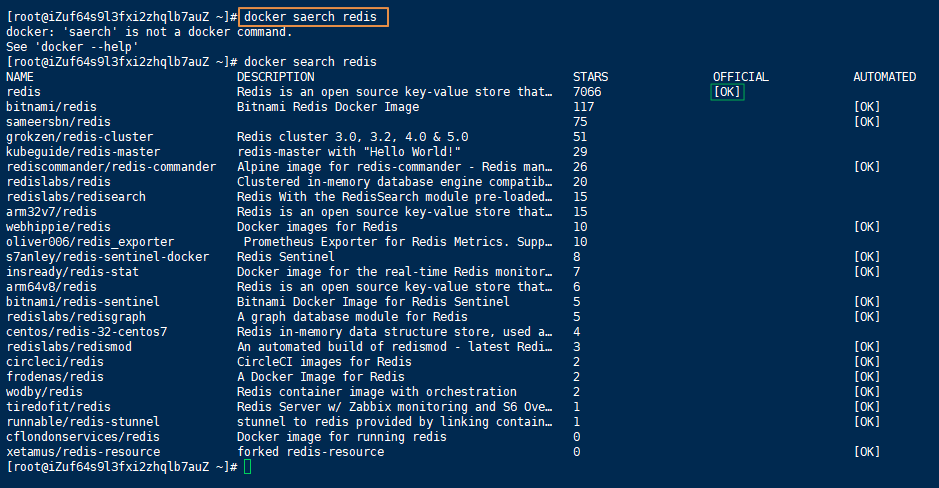Image resolution: width=939 pixels, height=488 pixels.
Task: Click the "See 'docker --help'" message line
Action: click(72, 47)
